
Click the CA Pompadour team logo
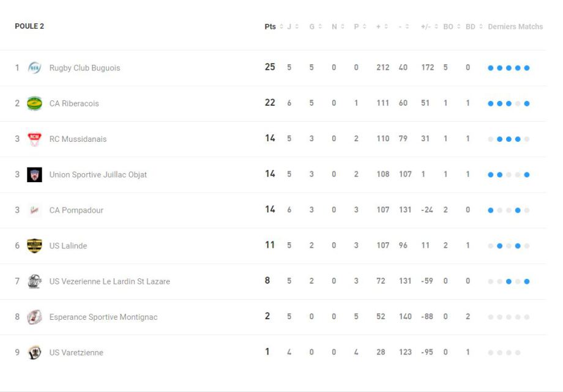tap(35, 210)
